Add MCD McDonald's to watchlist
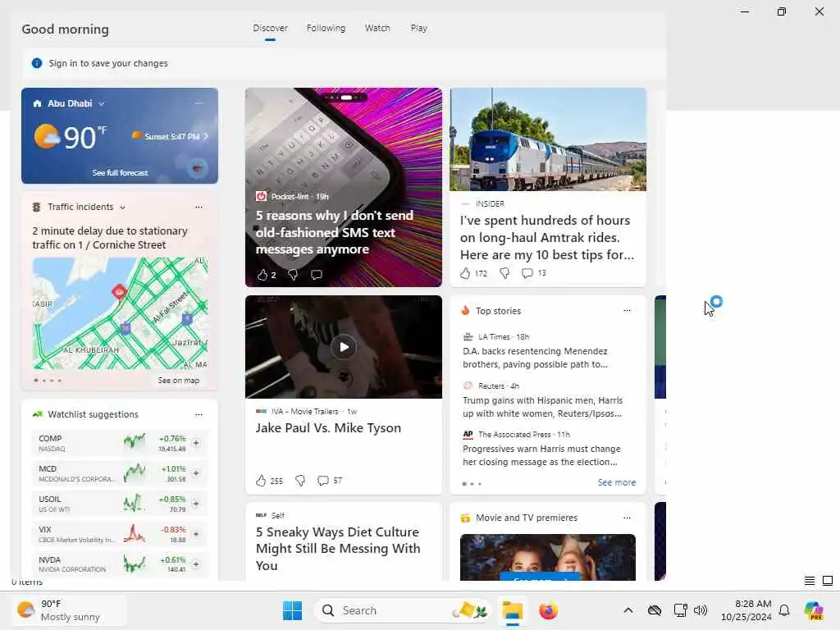This screenshot has width=840, height=630. (196, 473)
